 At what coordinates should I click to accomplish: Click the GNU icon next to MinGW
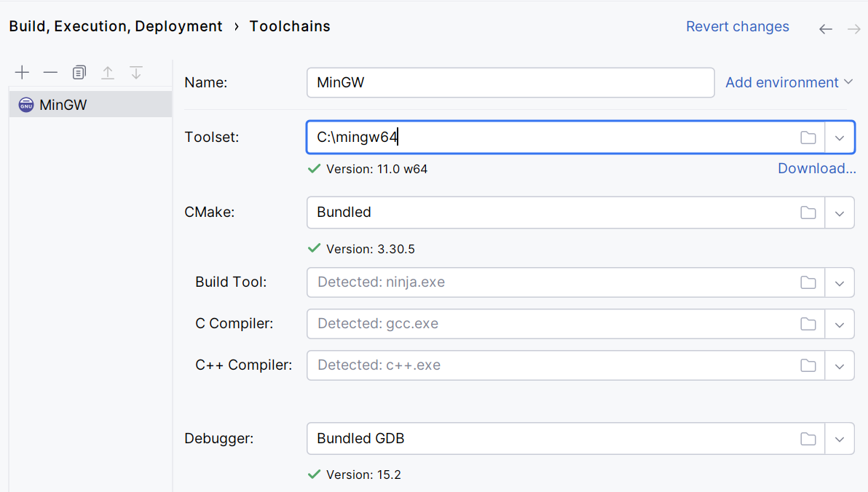(25, 104)
